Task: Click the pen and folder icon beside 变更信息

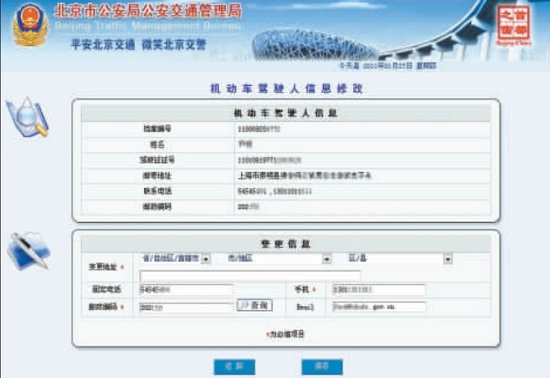Action: [x=29, y=251]
